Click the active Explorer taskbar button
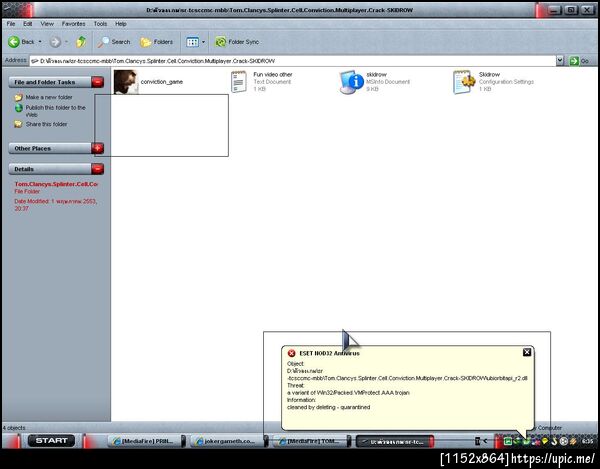 click(394, 441)
